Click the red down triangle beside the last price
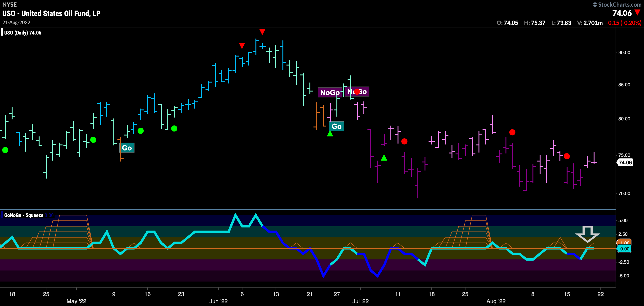The image size is (644, 306). pos(637,12)
